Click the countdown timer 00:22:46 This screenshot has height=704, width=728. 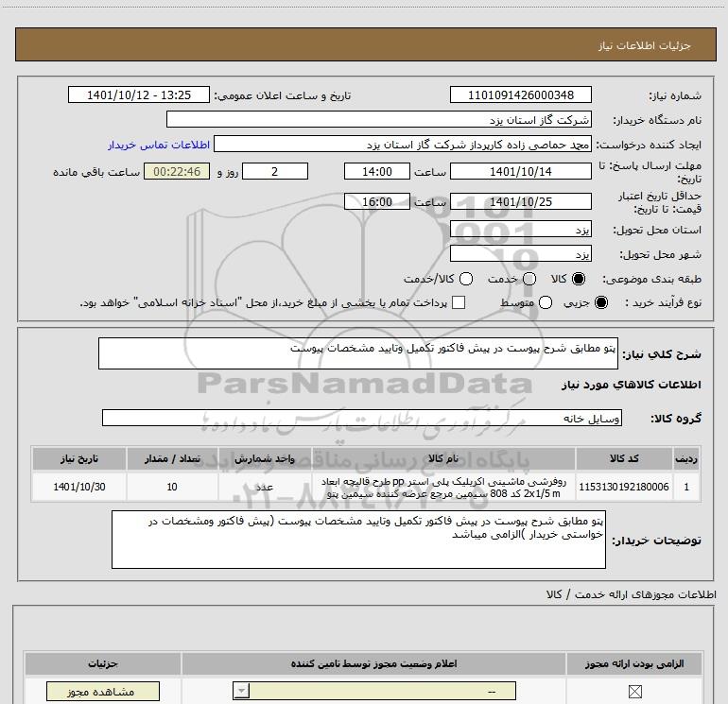click(x=177, y=171)
